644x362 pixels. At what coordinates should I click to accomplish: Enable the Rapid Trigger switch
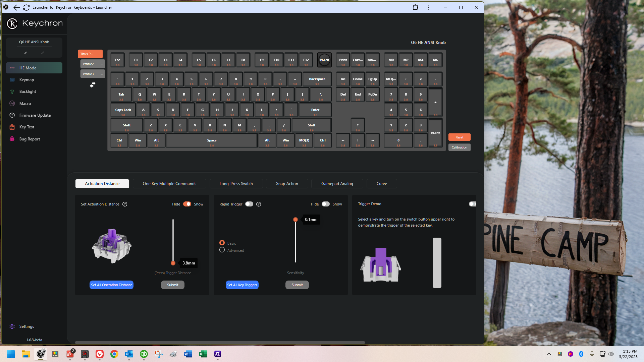click(x=249, y=204)
